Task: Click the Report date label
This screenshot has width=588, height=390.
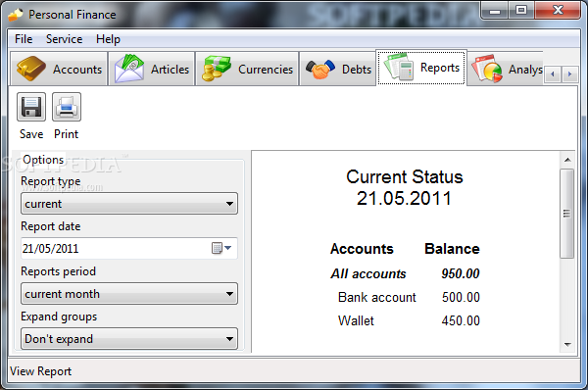Action: click(x=51, y=226)
